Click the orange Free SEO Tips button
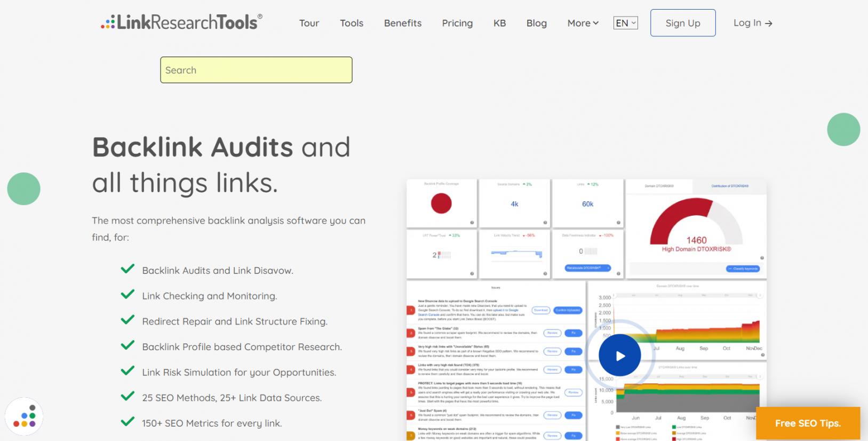 click(x=808, y=423)
